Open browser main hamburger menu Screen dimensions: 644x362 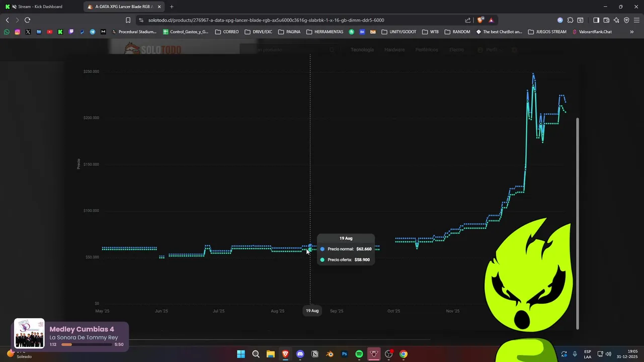[x=636, y=20]
